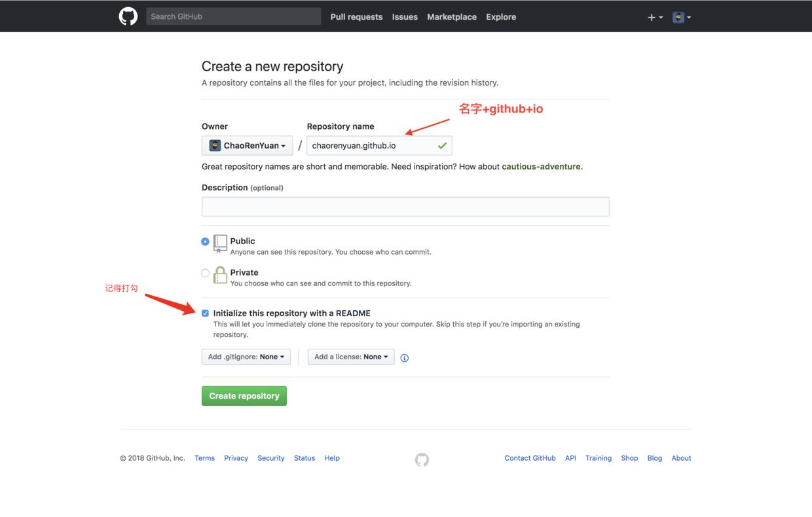Expand the Add .gitignore dropdown

(x=246, y=357)
